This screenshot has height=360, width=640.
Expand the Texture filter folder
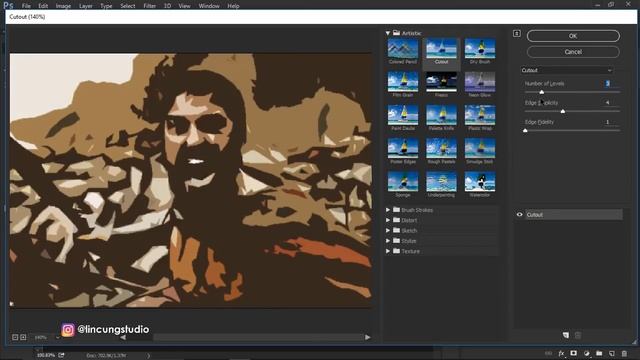(388, 251)
